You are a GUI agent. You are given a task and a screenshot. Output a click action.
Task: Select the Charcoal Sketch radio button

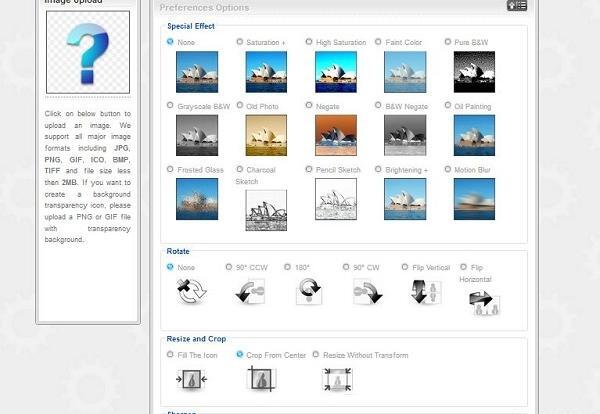[x=240, y=169]
